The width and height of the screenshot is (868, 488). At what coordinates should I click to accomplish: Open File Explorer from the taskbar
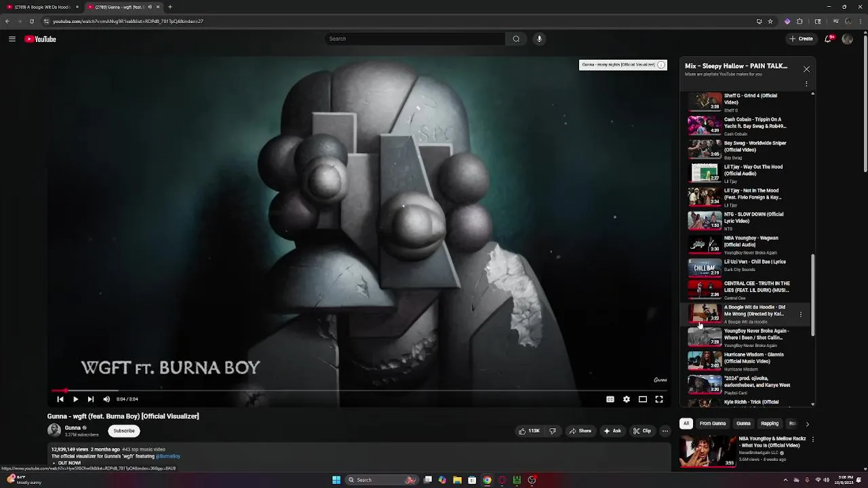click(457, 480)
